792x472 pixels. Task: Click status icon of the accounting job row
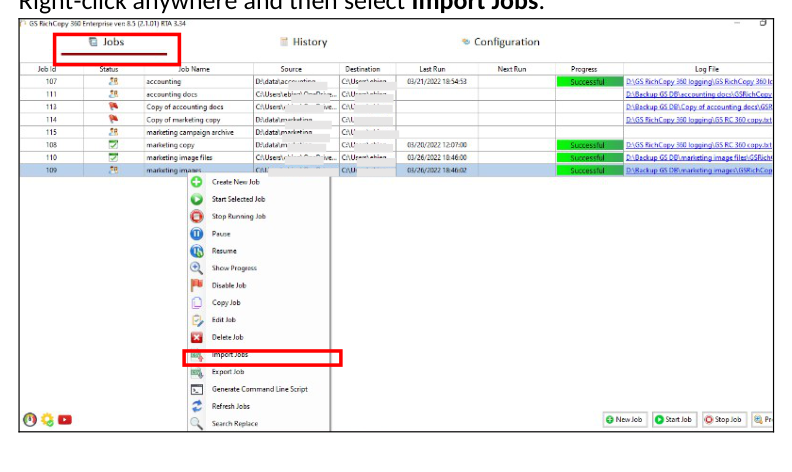click(x=113, y=81)
